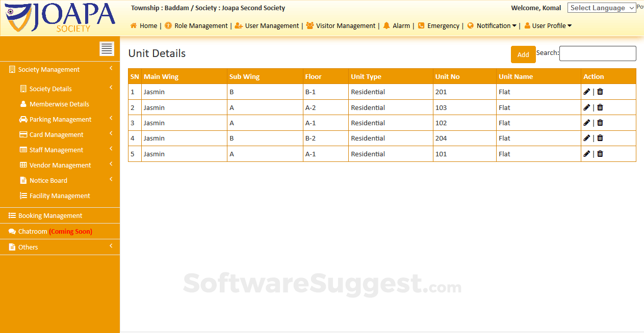Open the Visitor Management menu
The image size is (644, 333).
tap(341, 25)
